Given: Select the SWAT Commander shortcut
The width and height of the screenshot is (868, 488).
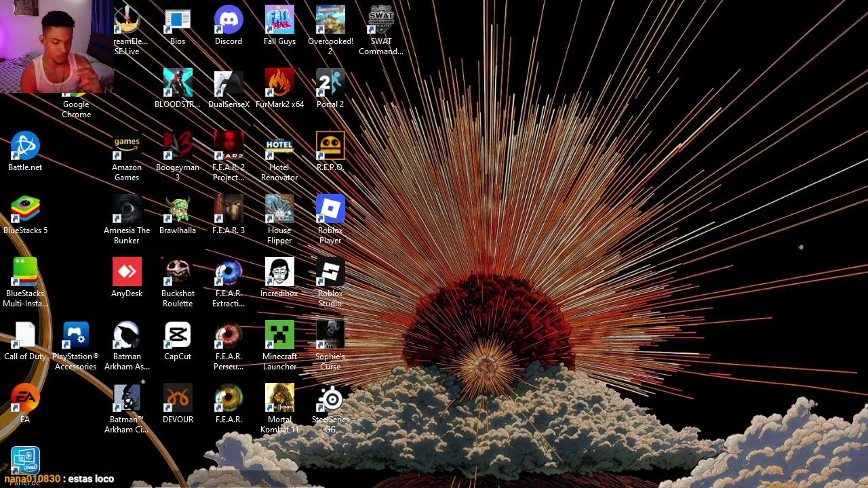Looking at the screenshot, I should (x=381, y=31).
